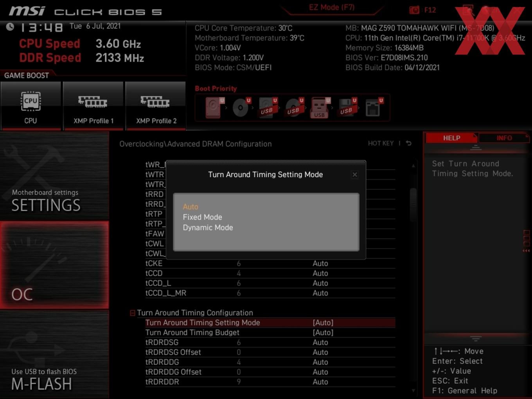Open Turn Around Timing Setting Mode [Auto] dropdown
This screenshot has height=399, width=532.
(x=323, y=323)
